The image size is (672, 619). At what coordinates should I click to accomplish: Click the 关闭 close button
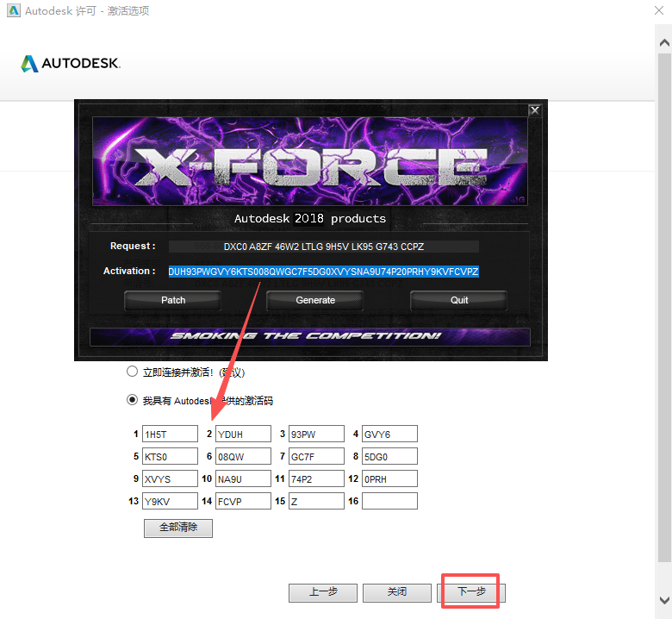click(x=397, y=593)
